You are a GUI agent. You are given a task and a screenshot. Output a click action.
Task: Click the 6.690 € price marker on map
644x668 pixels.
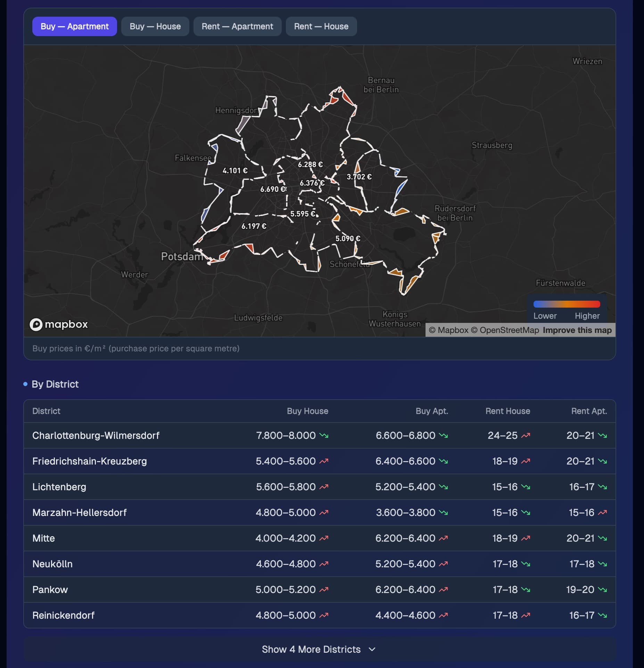[273, 189]
